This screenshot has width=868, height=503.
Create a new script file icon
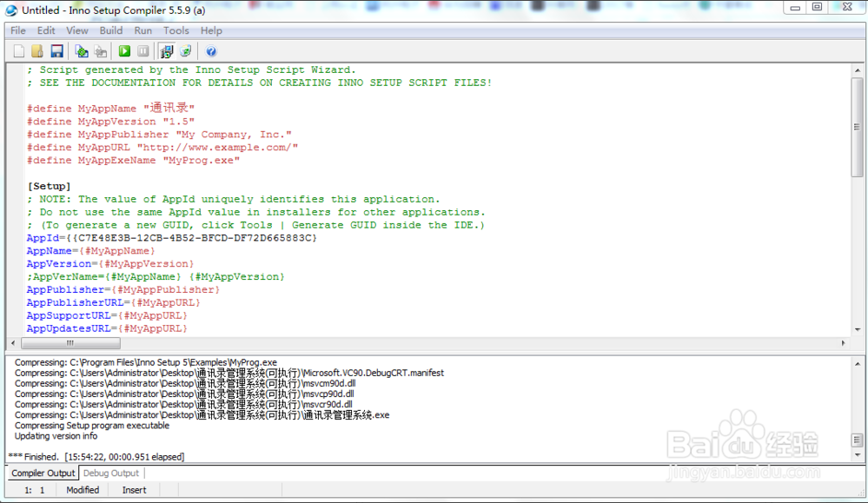[x=19, y=51]
